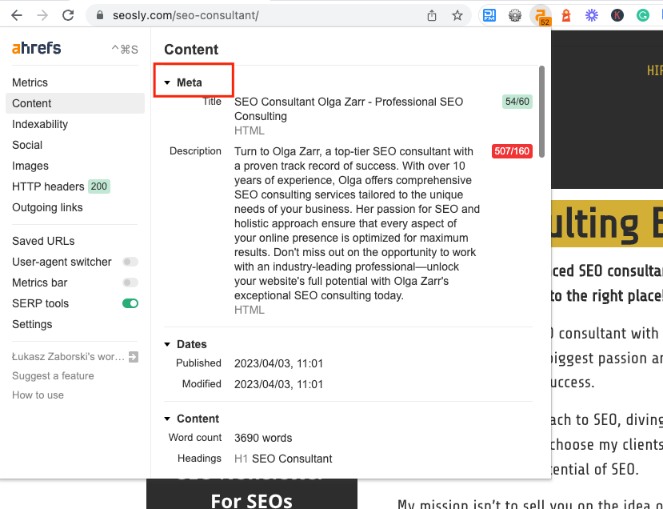Click the seosly.com address bar URL
Viewport: 663px width, 509px height.
click(x=185, y=16)
